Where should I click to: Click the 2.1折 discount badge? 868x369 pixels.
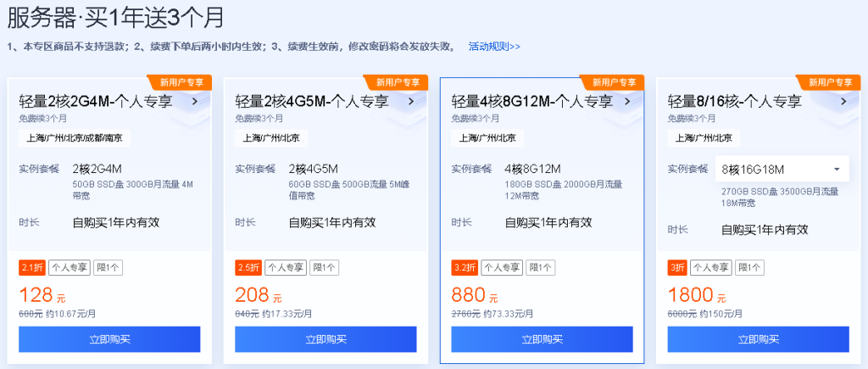(31, 267)
